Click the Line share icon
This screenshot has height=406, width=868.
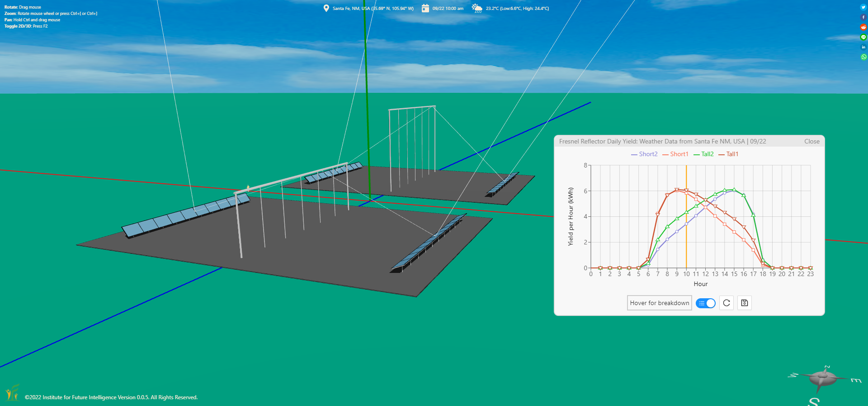pyautogui.click(x=863, y=37)
